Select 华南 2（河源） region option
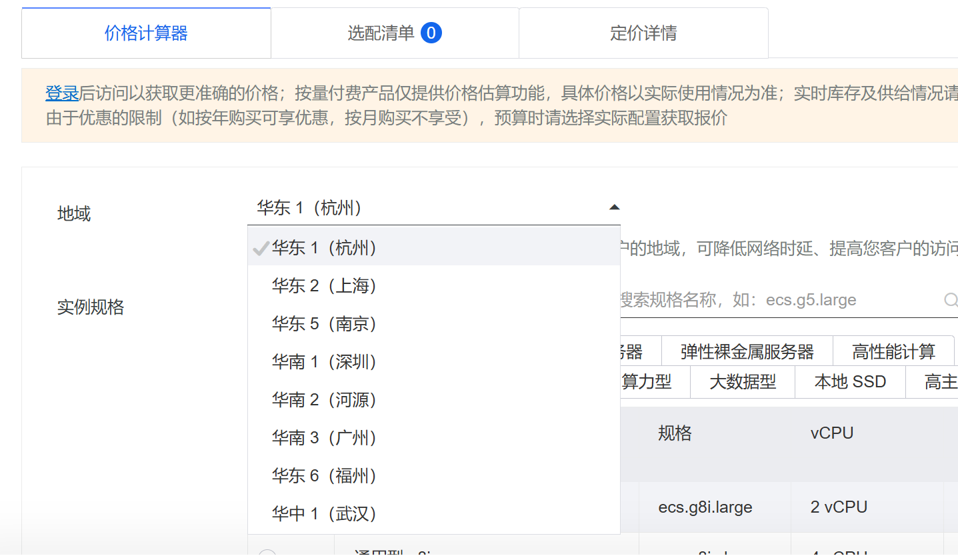Image resolution: width=958 pixels, height=560 pixels. point(434,400)
